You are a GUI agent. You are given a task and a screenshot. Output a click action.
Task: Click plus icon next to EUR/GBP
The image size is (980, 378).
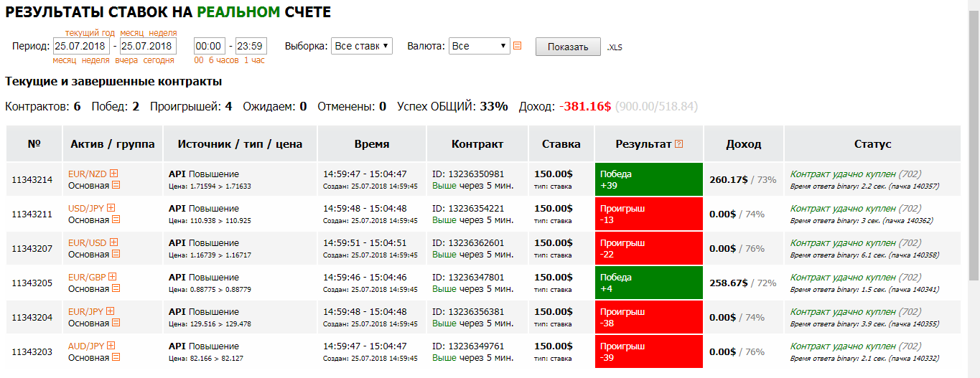click(112, 277)
